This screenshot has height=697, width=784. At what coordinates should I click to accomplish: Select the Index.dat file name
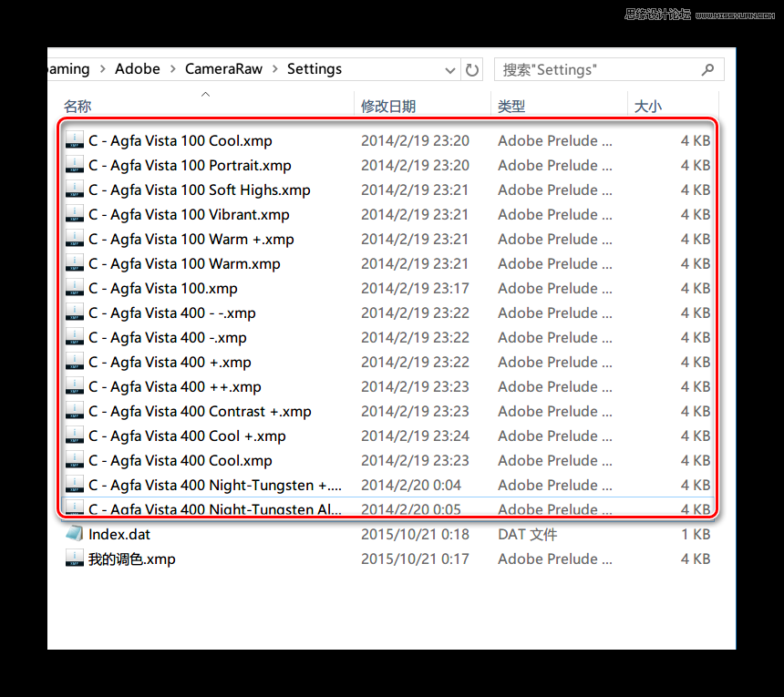point(119,534)
